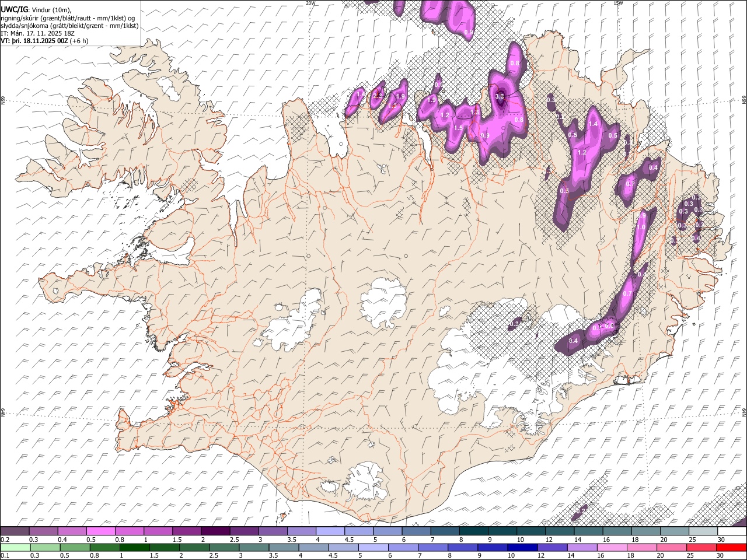Click the 20W longitude label at top
The width and height of the screenshot is (747, 560).
310,3
